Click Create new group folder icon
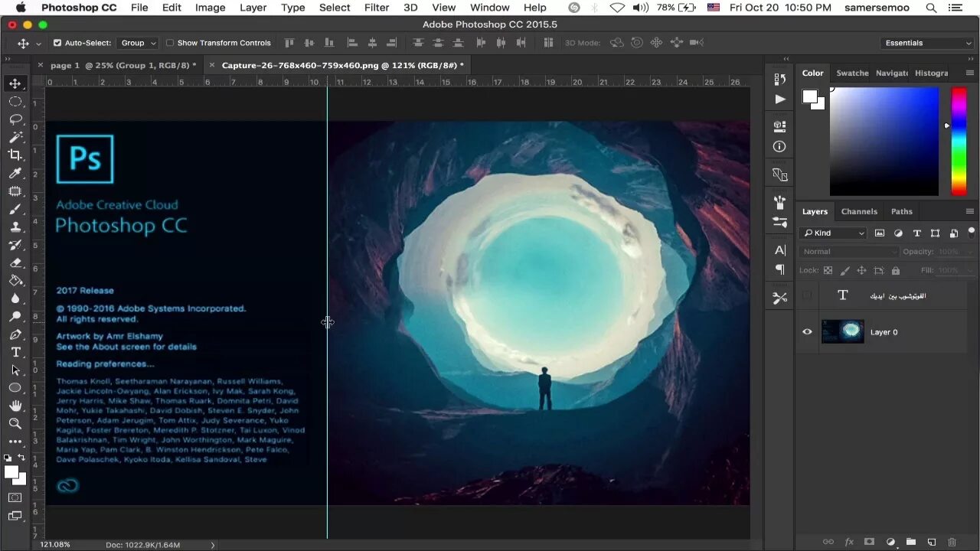The width and height of the screenshot is (980, 551). coord(911,542)
